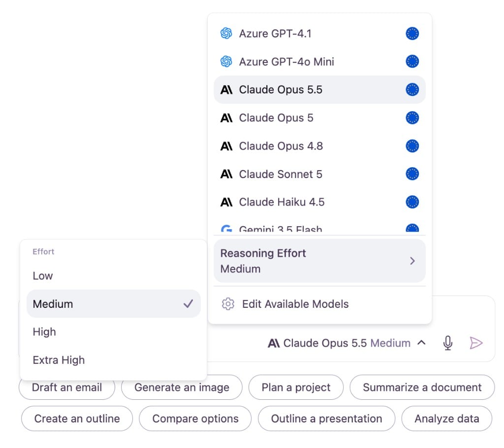Viewport: 504px width, 448px height.
Task: Click the EU flag badge on Claude Opus 5.5 row
Action: pos(412,90)
